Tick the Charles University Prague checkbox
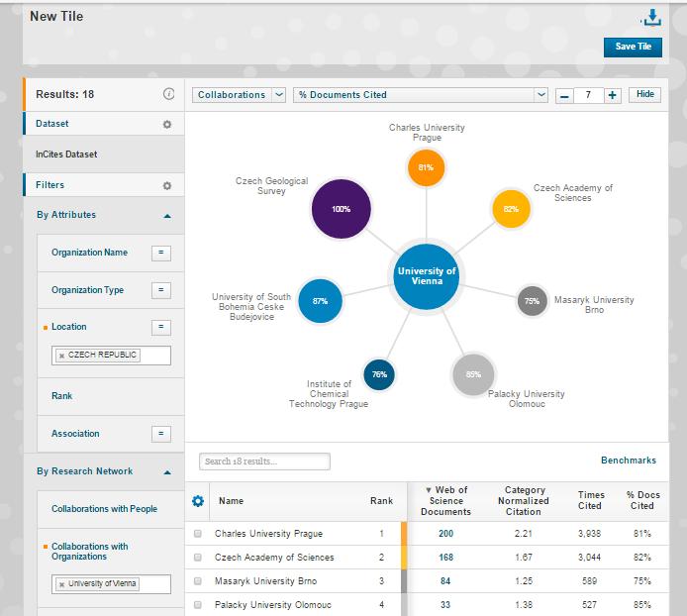The height and width of the screenshot is (616, 687). (198, 534)
